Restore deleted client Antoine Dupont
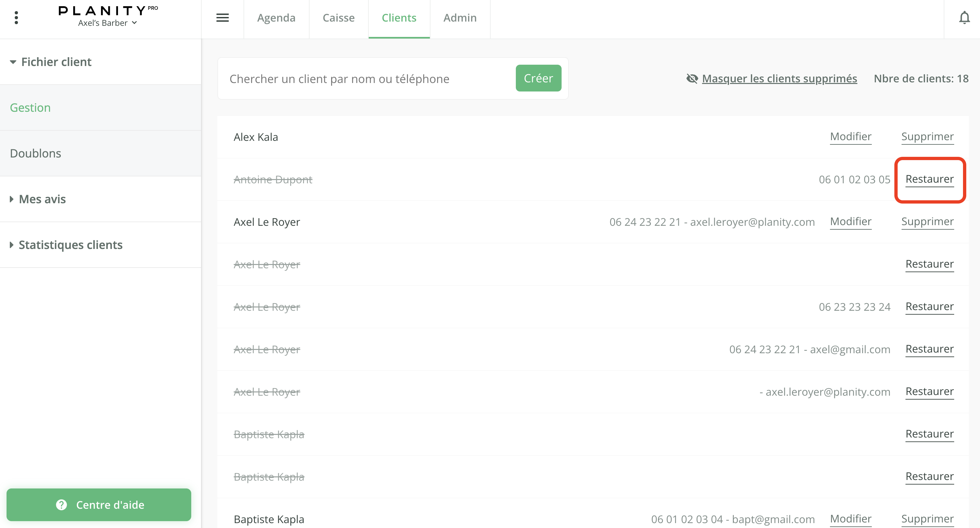Viewport: 980px width, 528px height. pos(929,179)
